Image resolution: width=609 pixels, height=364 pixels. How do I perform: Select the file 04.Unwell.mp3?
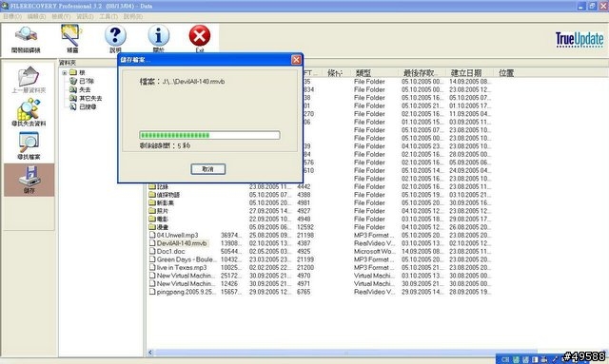click(x=173, y=235)
